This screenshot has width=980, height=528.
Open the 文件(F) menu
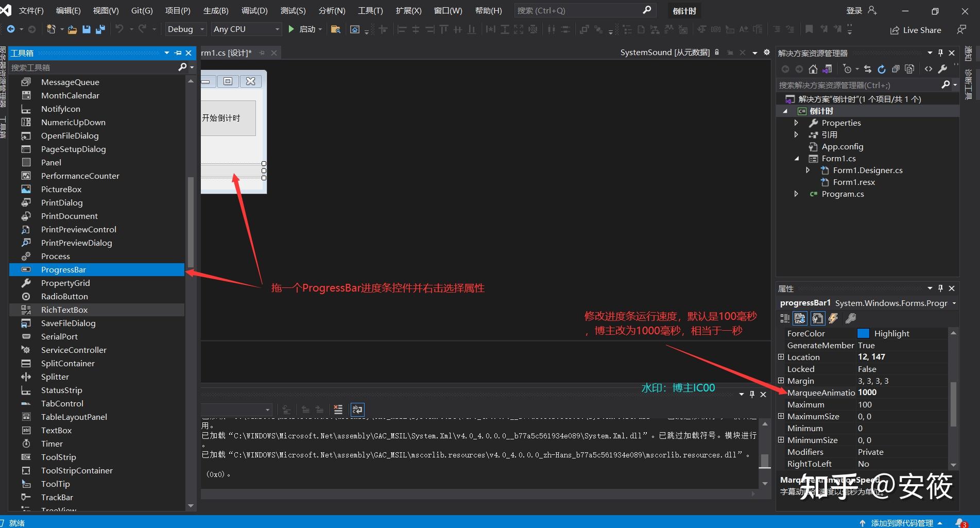click(30, 10)
